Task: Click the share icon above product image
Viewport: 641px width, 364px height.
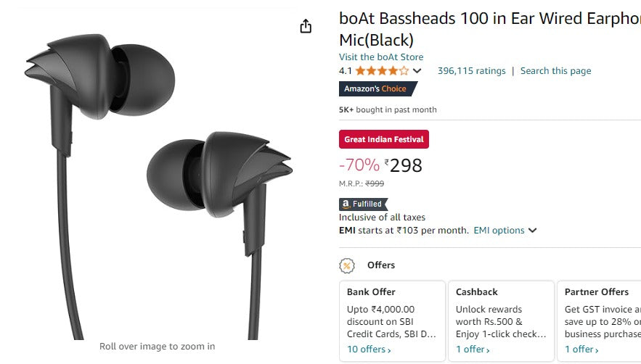Action: pyautogui.click(x=306, y=26)
